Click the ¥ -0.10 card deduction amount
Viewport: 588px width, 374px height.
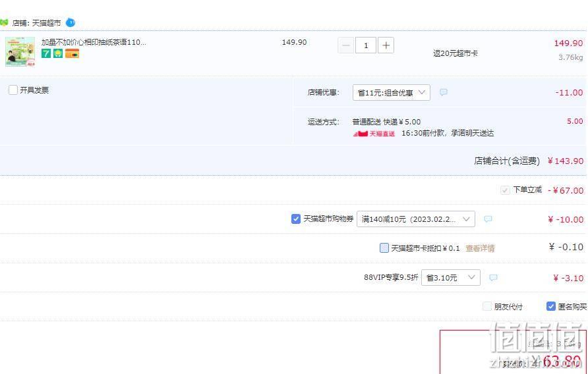(566, 247)
